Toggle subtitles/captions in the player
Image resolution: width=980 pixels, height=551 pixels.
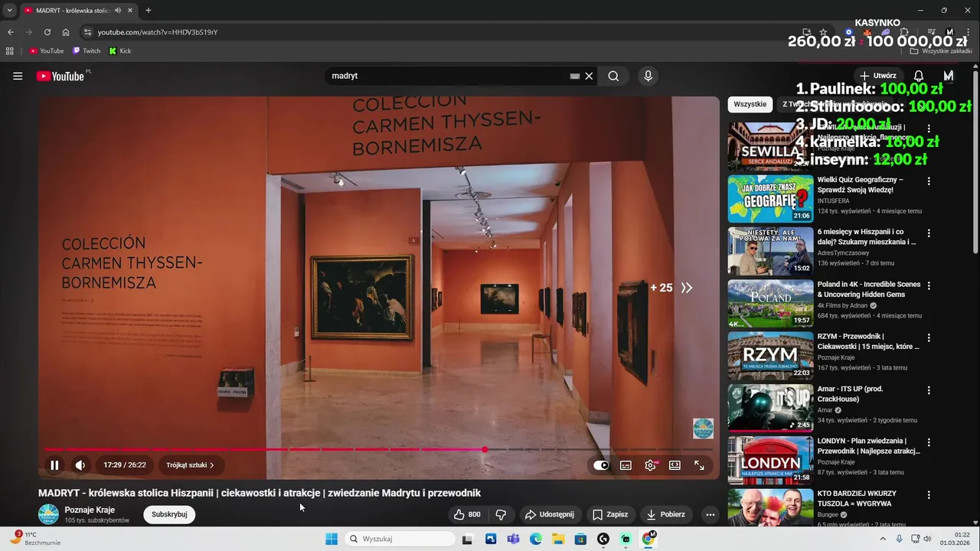(626, 465)
